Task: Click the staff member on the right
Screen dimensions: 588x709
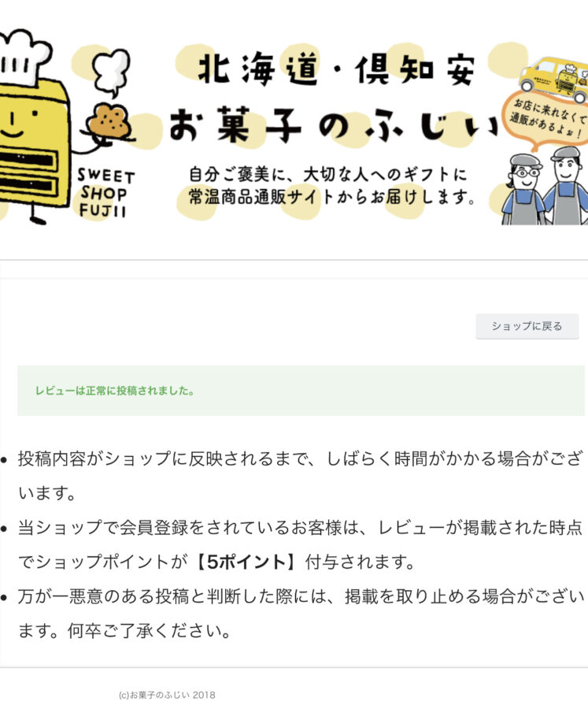Action: [x=567, y=185]
